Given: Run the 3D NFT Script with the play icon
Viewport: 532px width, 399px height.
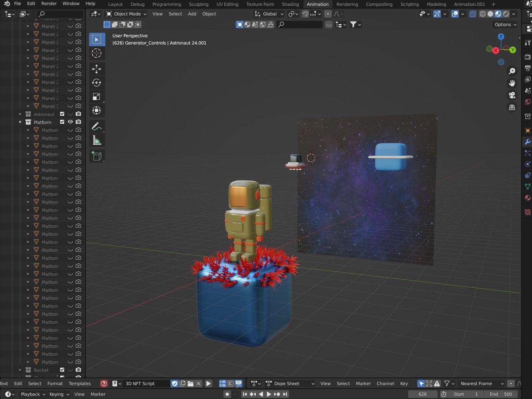Looking at the screenshot, I should (x=208, y=383).
